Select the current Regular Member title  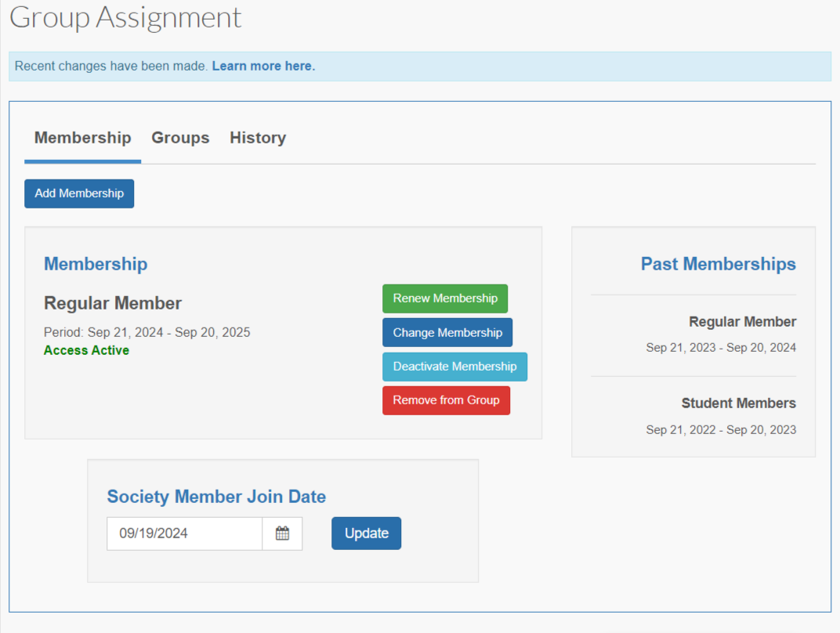[113, 303]
